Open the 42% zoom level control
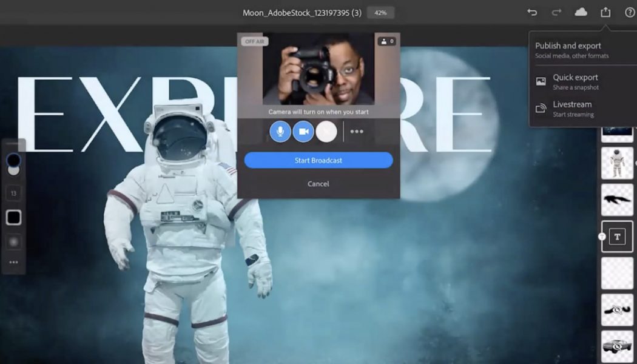637x364 pixels. click(380, 12)
